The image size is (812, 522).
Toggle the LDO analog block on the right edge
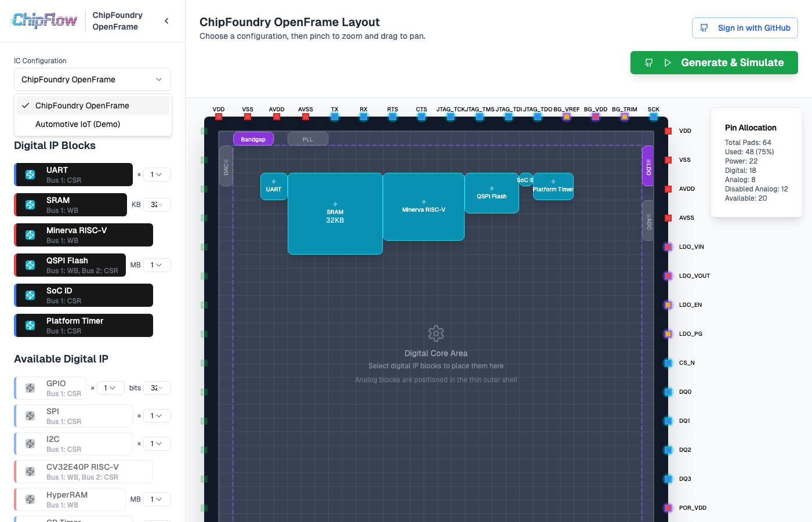[x=648, y=166]
